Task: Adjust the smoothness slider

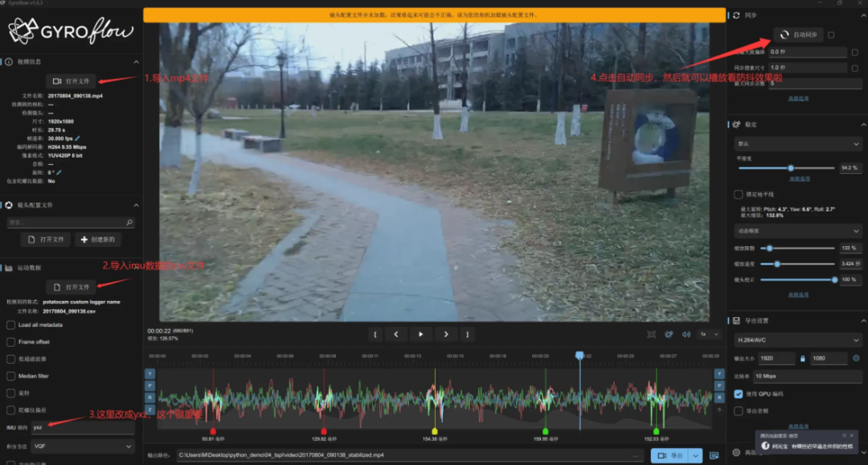Action: [x=791, y=168]
